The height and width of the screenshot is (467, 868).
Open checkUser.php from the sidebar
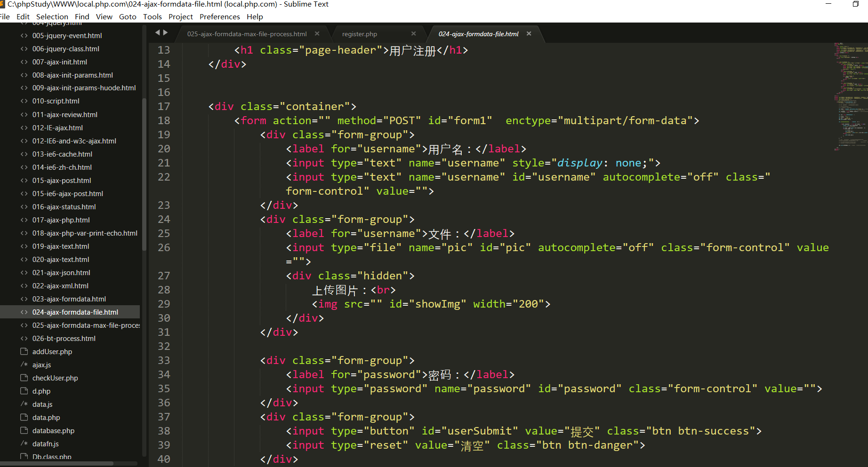point(55,378)
